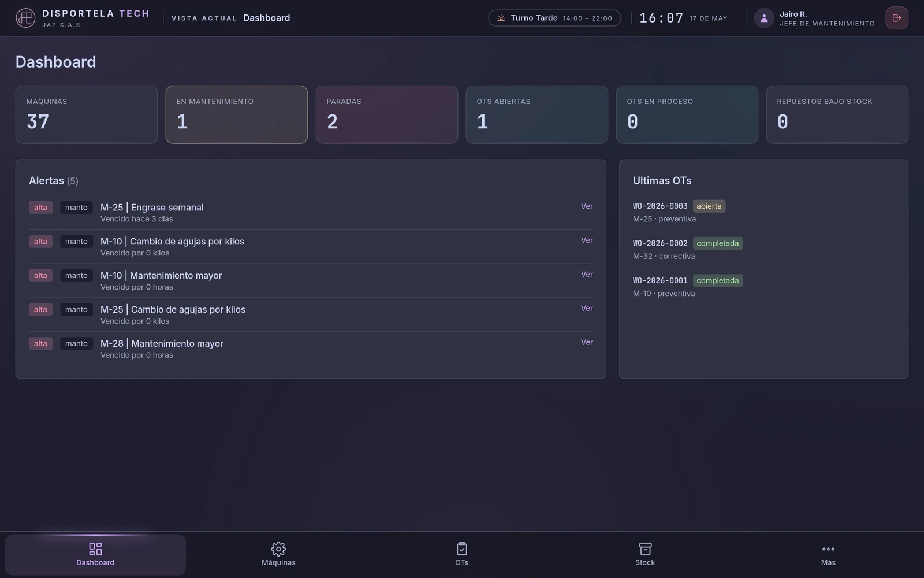Viewport: 924px width, 578px height.
Task: Select the Paradas card
Action: tap(387, 114)
